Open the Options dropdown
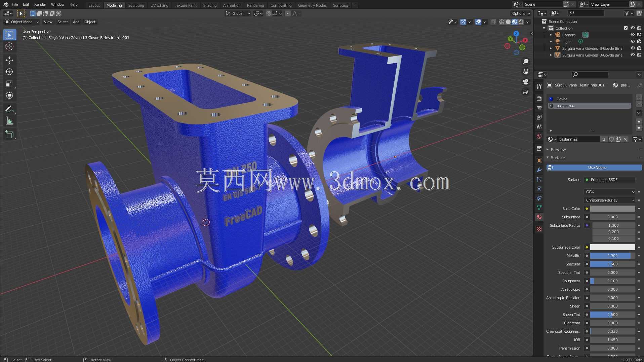Screen dimensions: 644x362 [x=521, y=13]
